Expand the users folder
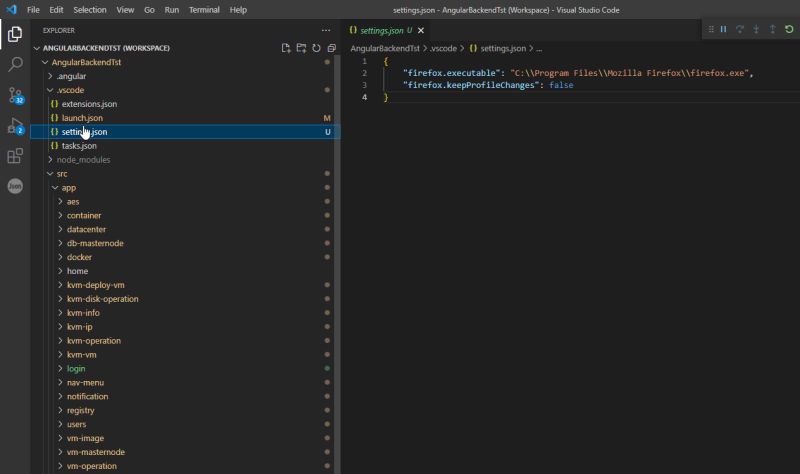 click(60, 425)
